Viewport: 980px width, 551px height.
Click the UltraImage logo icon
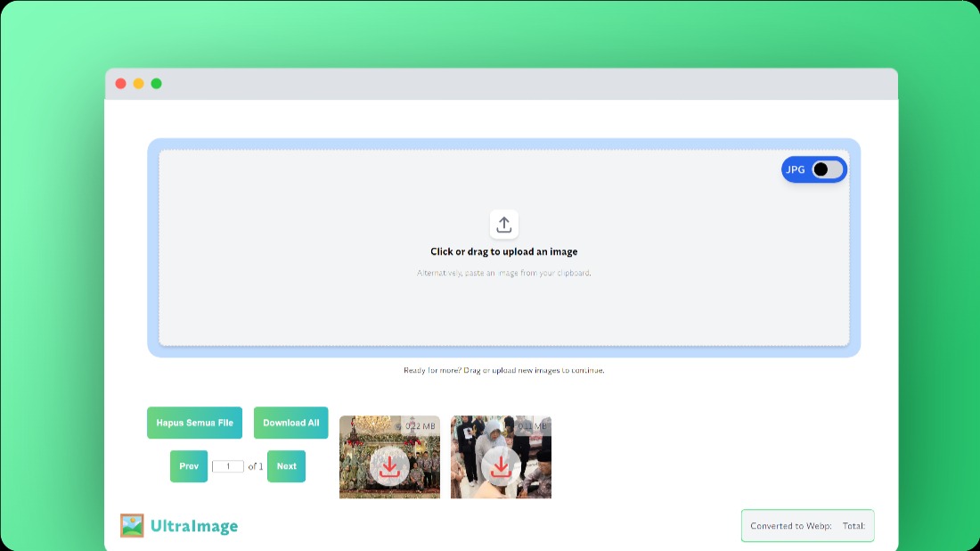click(130, 525)
